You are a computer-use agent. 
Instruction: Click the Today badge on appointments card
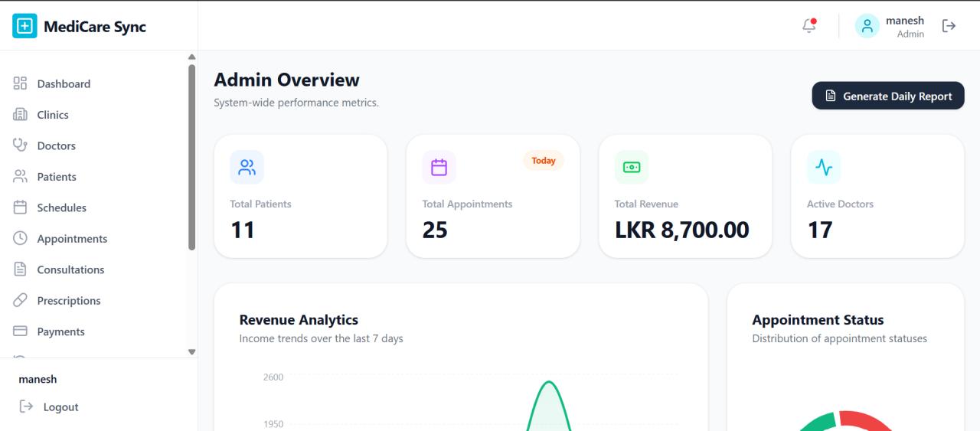543,161
